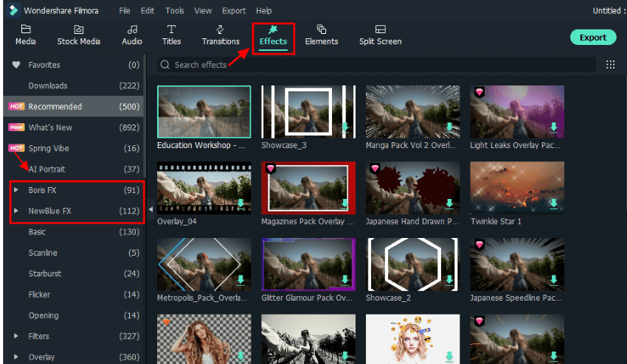Open the Help menu
The image size is (627, 364).
(x=263, y=11)
